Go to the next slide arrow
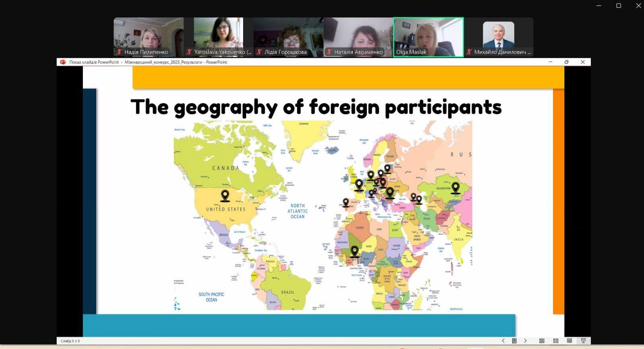Image resolution: width=644 pixels, height=349 pixels. point(525,341)
